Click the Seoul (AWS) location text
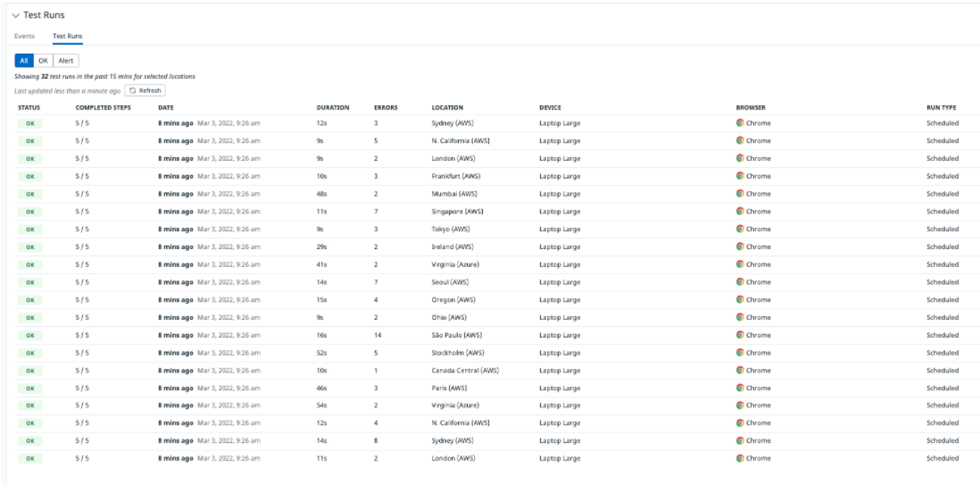The image size is (980, 485). (450, 282)
